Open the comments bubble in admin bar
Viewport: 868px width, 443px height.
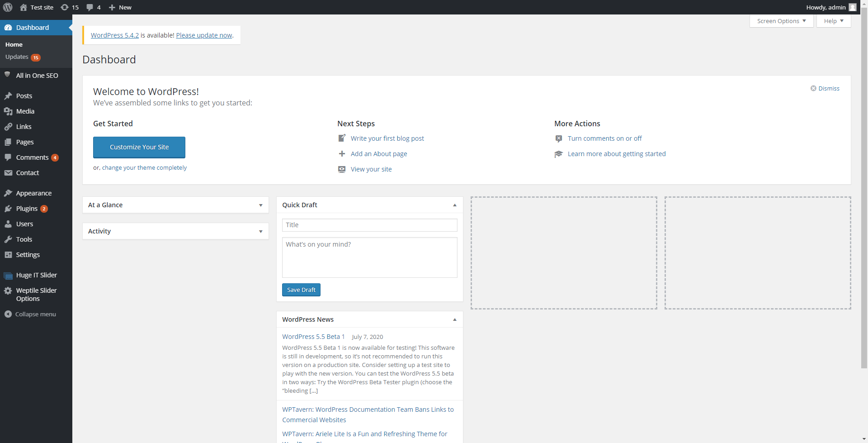(90, 7)
